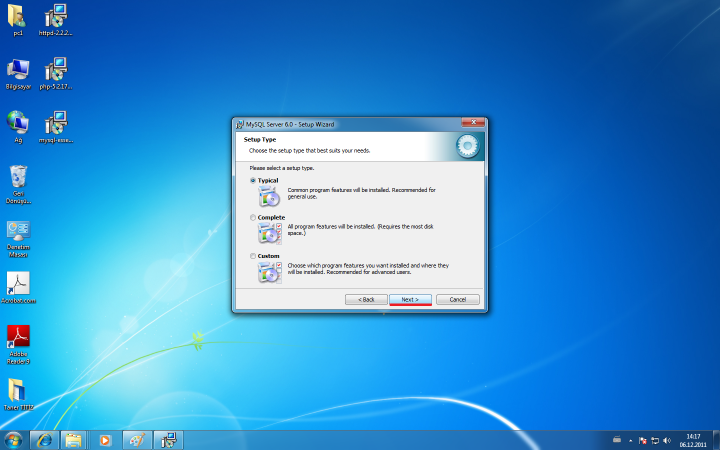Viewport: 720px width, 450px height.
Task: Choose the Complete setup type option
Action: 253,217
